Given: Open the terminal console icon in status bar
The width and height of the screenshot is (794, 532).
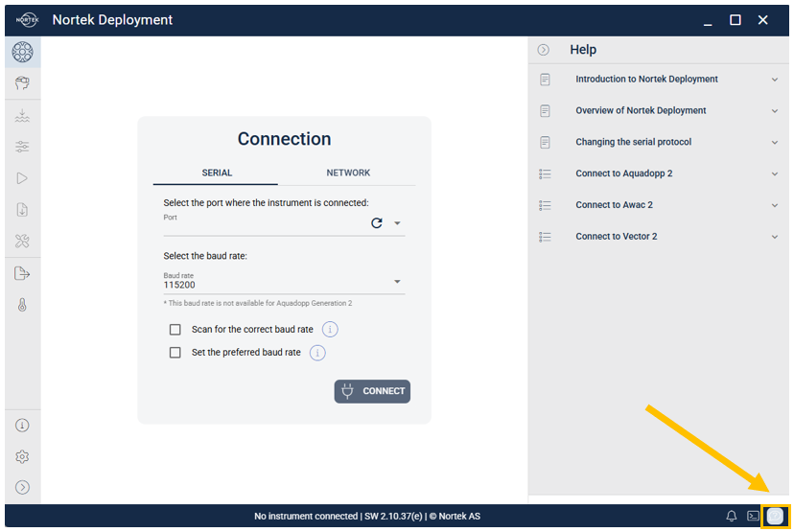Looking at the screenshot, I should pyautogui.click(x=753, y=516).
